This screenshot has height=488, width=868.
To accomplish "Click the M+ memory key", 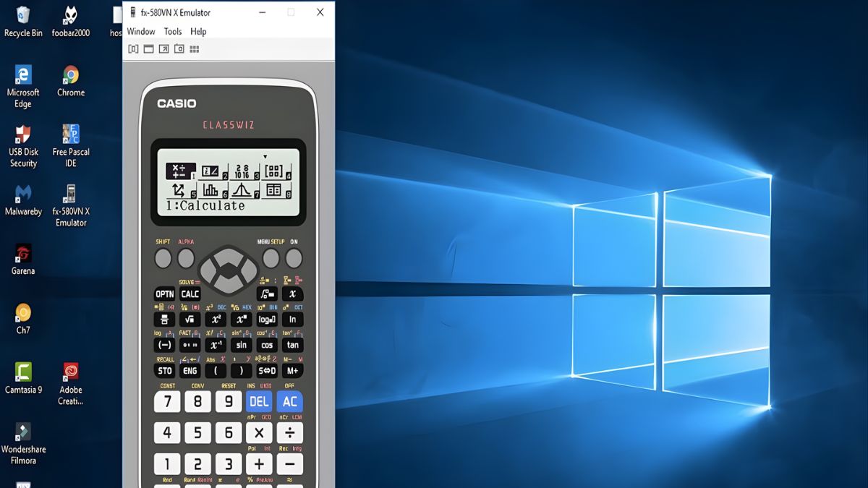I will point(292,370).
